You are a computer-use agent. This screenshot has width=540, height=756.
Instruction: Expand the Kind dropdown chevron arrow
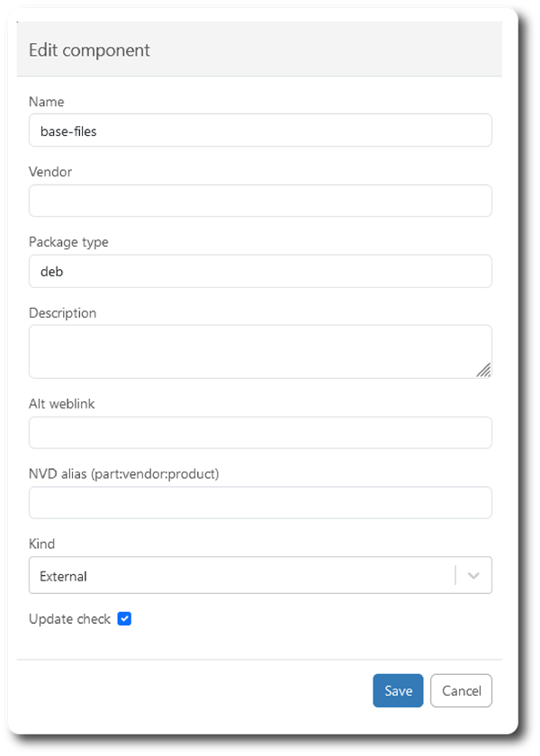tap(474, 576)
